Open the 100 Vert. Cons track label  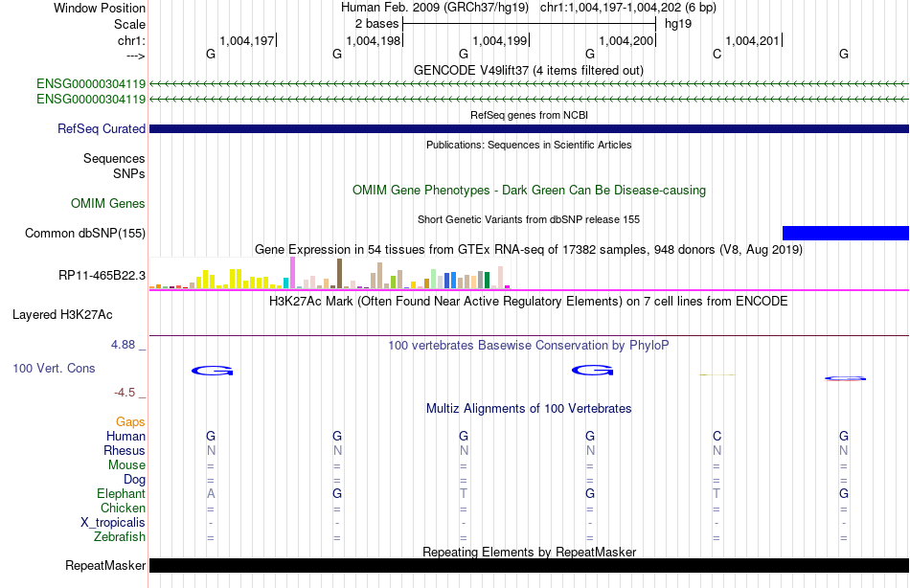pyautogui.click(x=54, y=368)
